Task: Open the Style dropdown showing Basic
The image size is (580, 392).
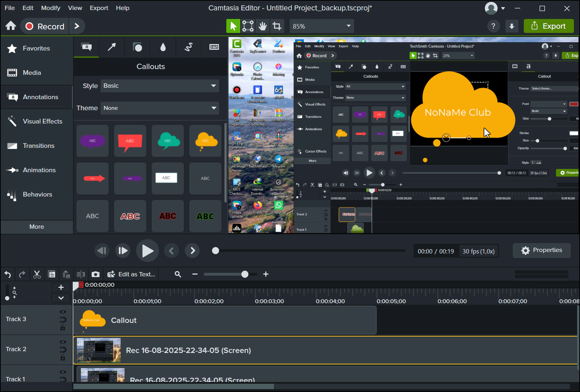Action: click(x=159, y=86)
